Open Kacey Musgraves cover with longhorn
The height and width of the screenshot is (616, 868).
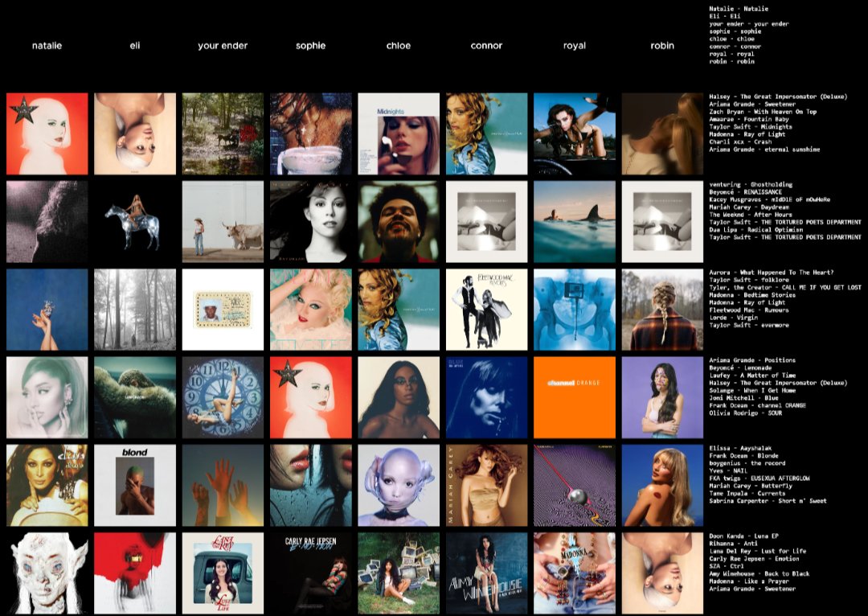[x=223, y=222]
